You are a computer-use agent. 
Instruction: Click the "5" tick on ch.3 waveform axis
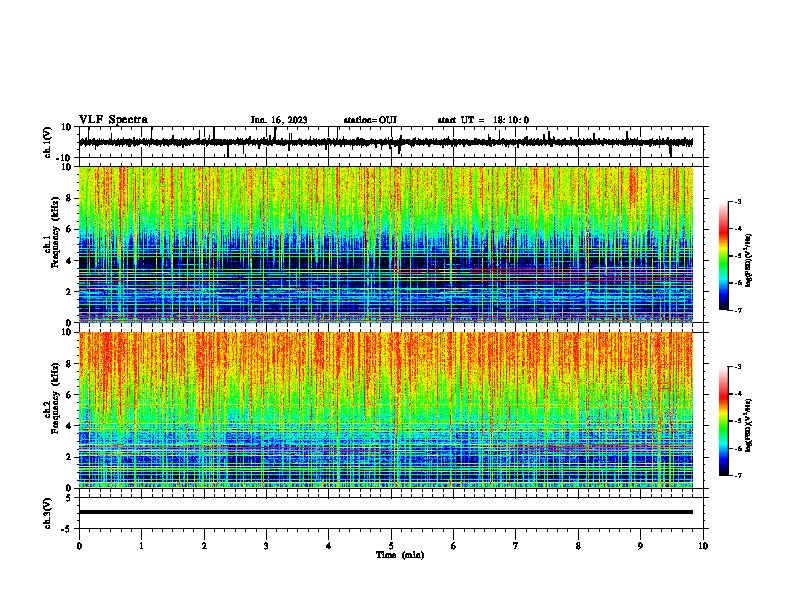(69, 497)
